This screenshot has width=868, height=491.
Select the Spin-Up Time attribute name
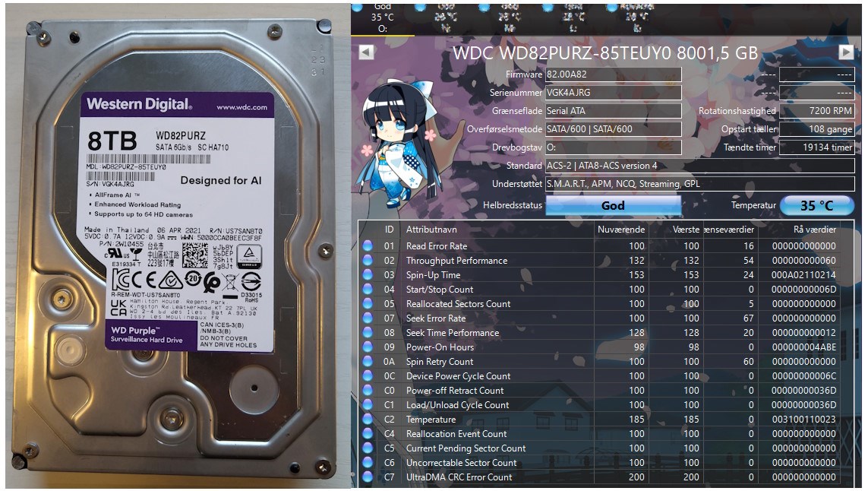pyautogui.click(x=434, y=275)
